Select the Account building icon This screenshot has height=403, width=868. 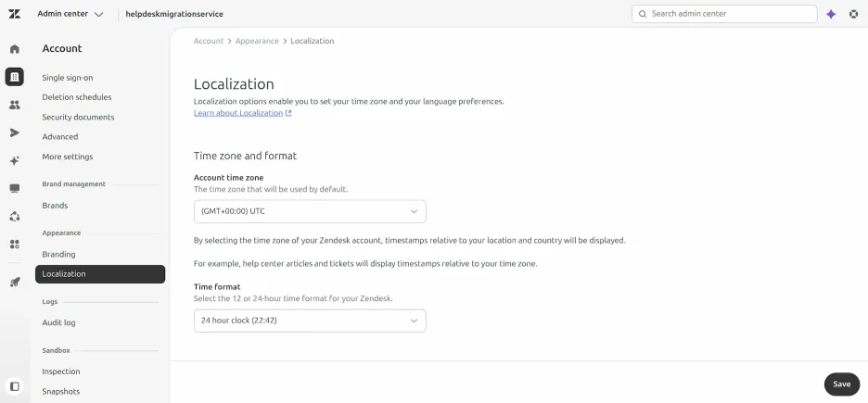pos(15,77)
